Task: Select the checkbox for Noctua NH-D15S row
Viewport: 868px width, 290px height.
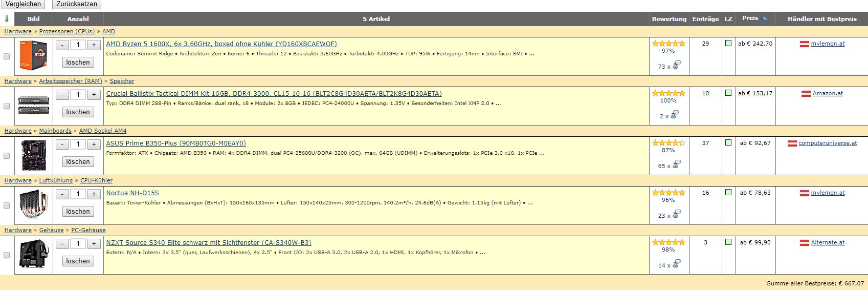Action: [x=7, y=205]
